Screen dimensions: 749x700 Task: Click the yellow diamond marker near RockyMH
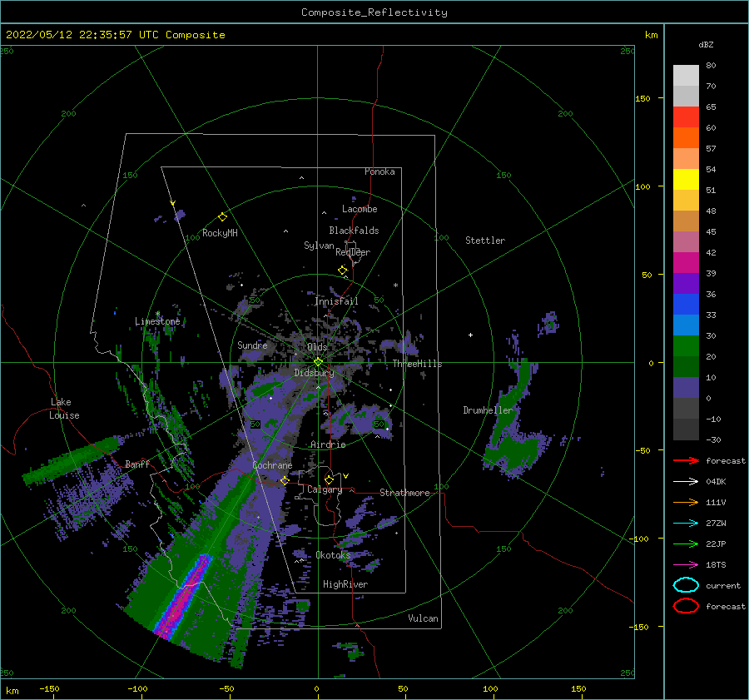click(222, 217)
